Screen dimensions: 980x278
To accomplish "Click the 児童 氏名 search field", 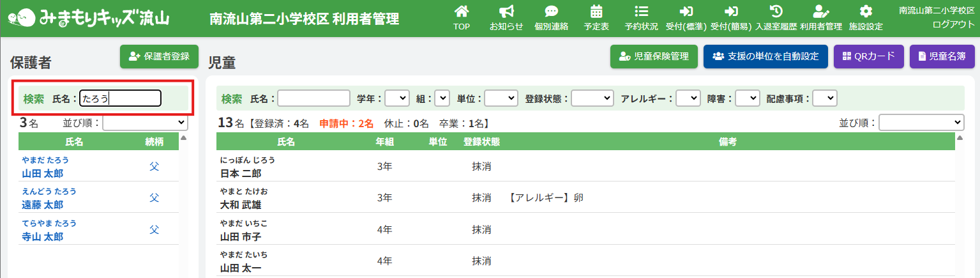I will tap(313, 98).
